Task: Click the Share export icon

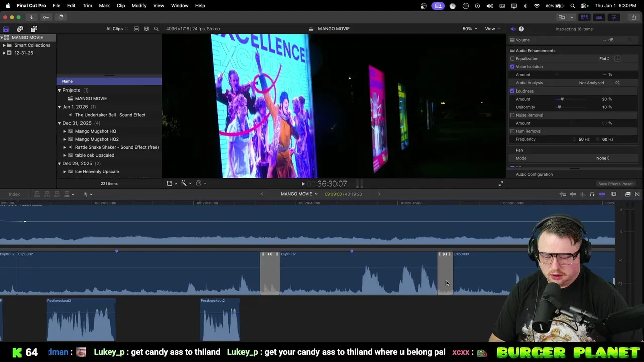Action: point(633,17)
